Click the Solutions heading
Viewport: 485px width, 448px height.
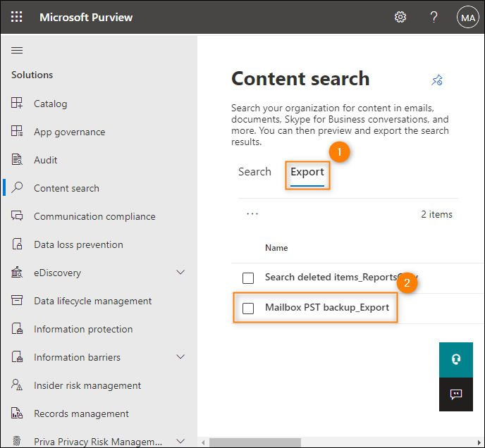click(x=32, y=75)
